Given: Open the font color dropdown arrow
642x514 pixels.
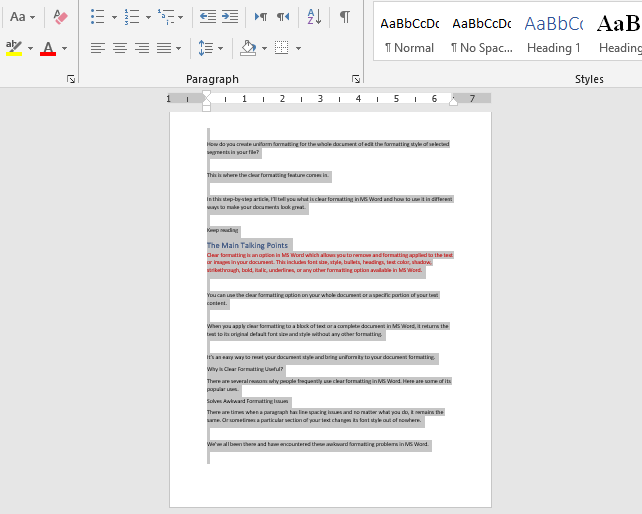Looking at the screenshot, I should tap(64, 48).
